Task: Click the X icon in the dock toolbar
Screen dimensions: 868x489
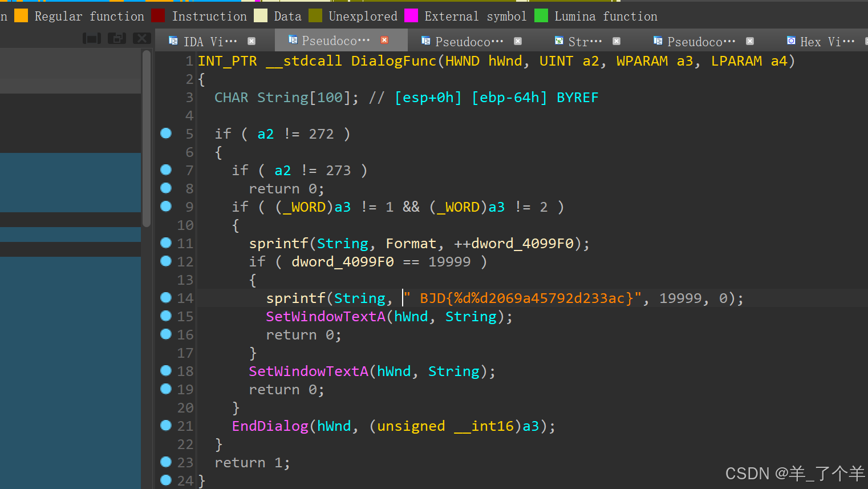Action: pos(141,38)
